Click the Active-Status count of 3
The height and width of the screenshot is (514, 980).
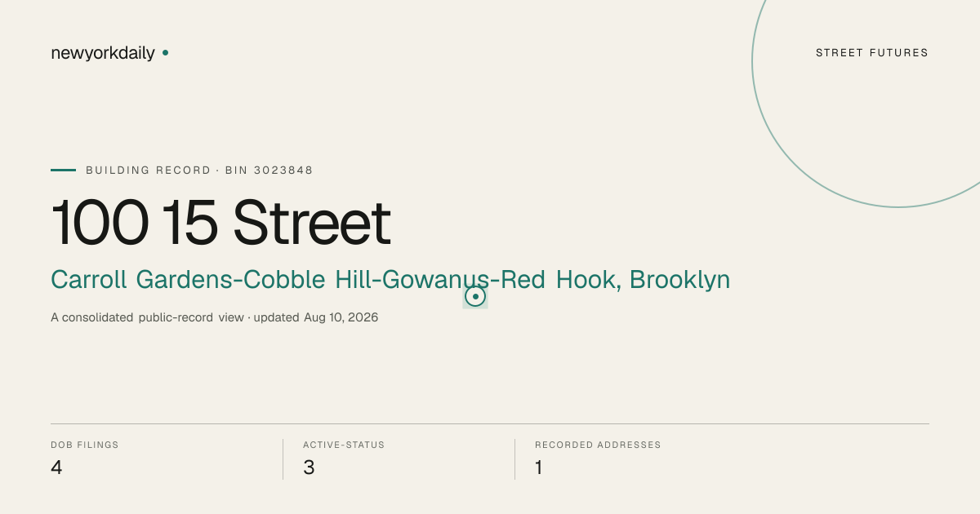pyautogui.click(x=309, y=467)
